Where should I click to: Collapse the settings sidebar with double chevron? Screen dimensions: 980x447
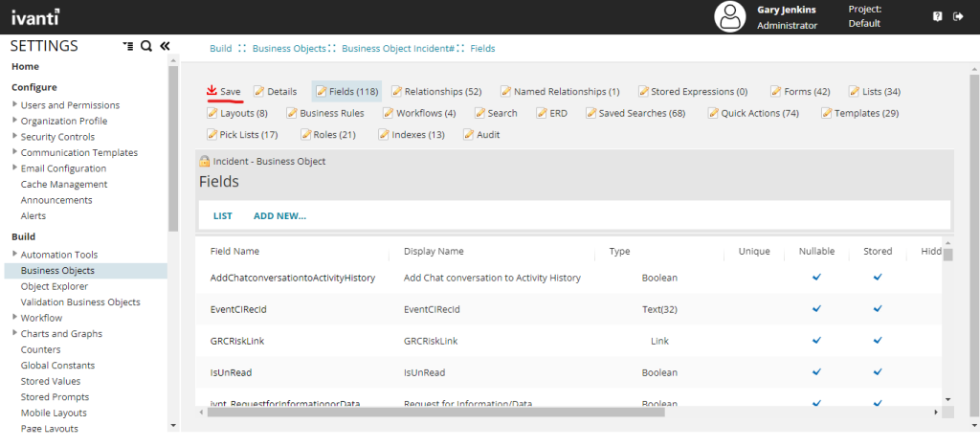(x=165, y=46)
